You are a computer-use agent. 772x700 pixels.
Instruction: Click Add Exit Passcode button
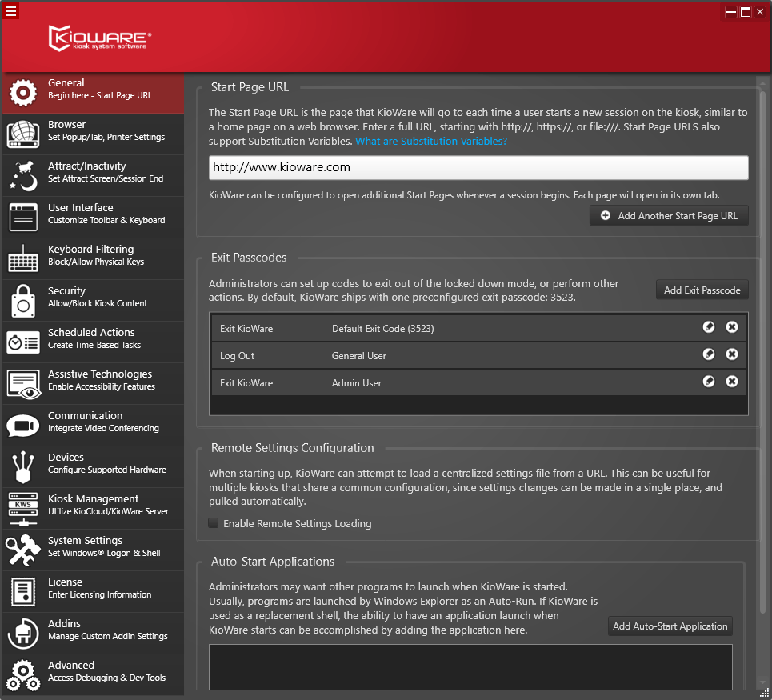pos(702,290)
